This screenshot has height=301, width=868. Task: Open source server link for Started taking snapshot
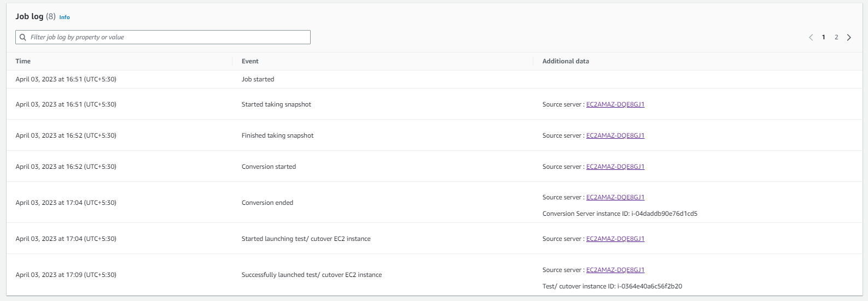(615, 104)
